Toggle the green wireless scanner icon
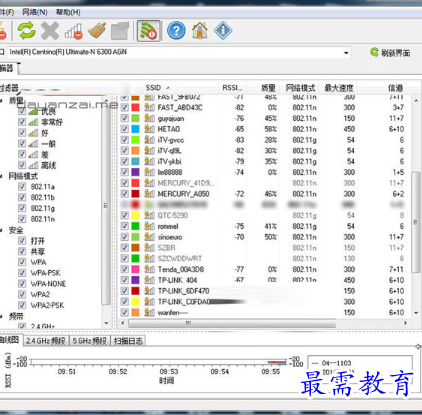 (x=148, y=31)
